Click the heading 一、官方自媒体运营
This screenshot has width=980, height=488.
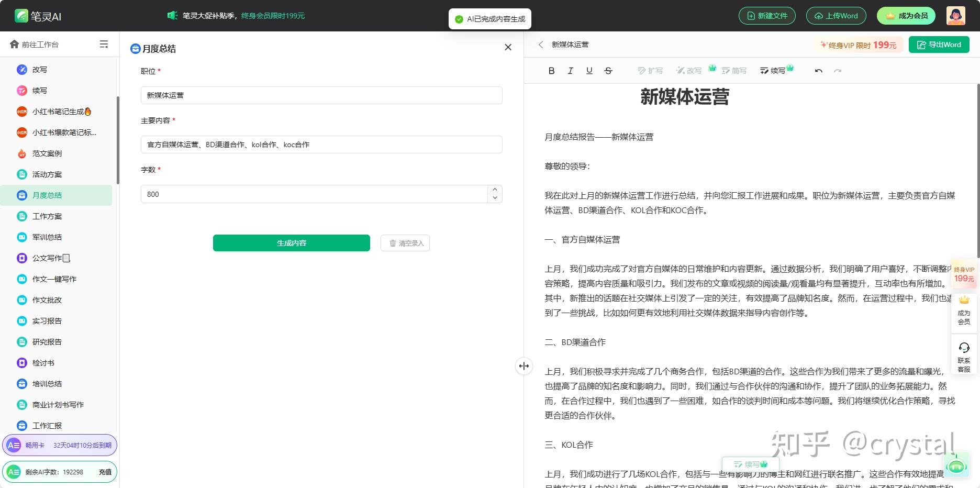pos(582,240)
